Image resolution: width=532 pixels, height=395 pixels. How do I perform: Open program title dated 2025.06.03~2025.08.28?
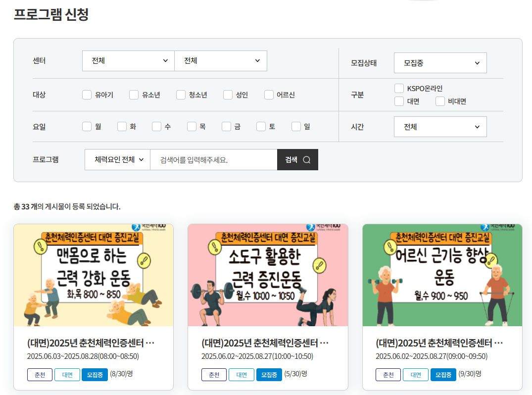coord(91,343)
